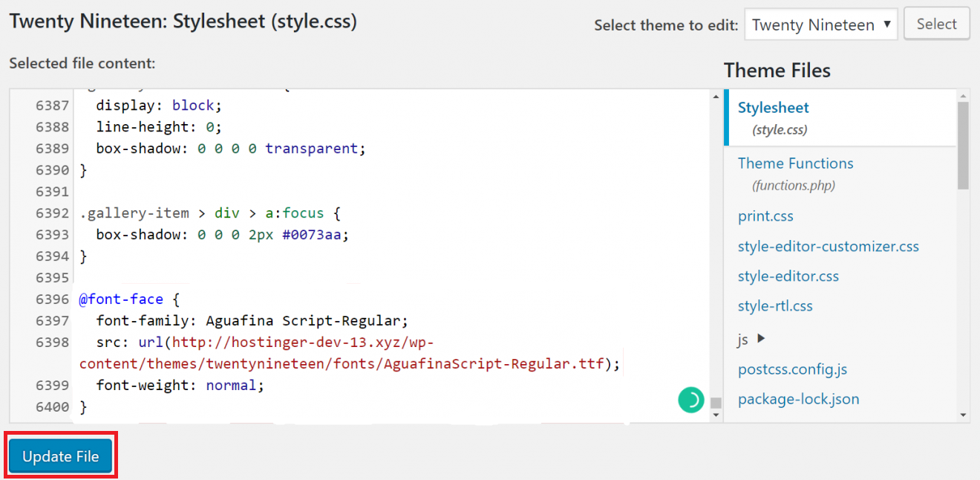Click the box-shadow transparent line

click(231, 149)
